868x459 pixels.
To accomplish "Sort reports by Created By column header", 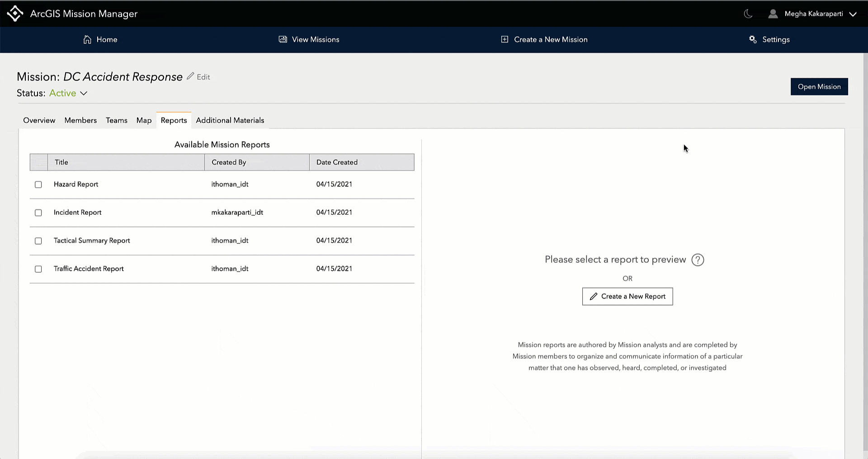I will tap(257, 162).
